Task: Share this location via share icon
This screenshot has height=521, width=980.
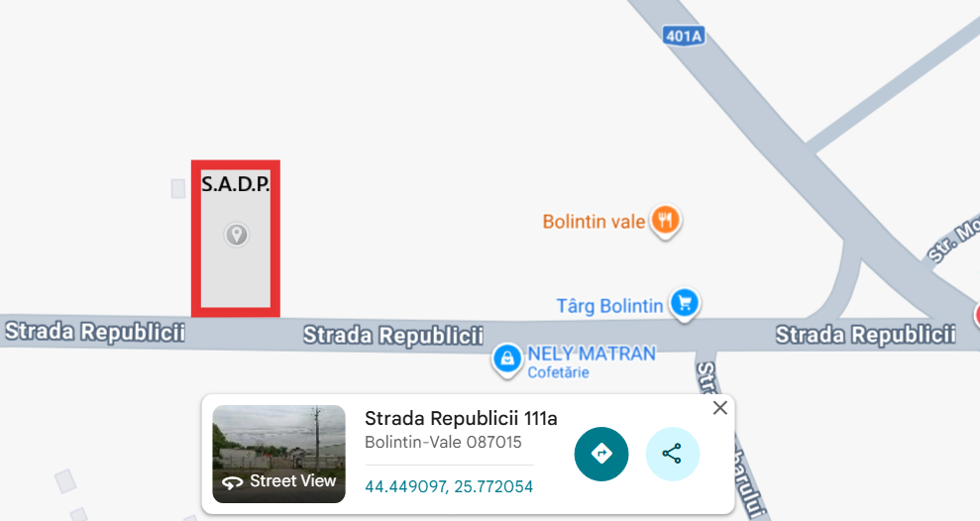Action: coord(672,454)
